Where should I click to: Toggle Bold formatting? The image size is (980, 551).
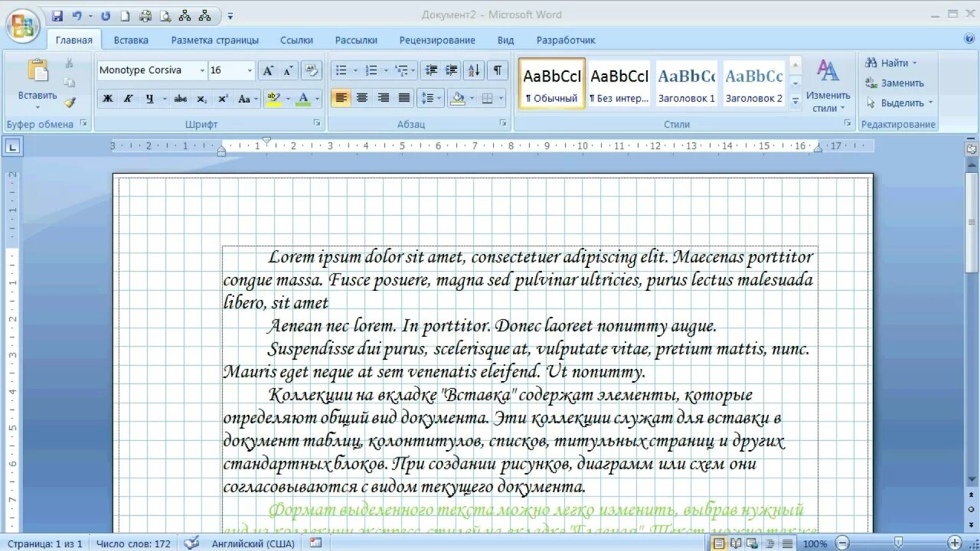[x=108, y=99]
